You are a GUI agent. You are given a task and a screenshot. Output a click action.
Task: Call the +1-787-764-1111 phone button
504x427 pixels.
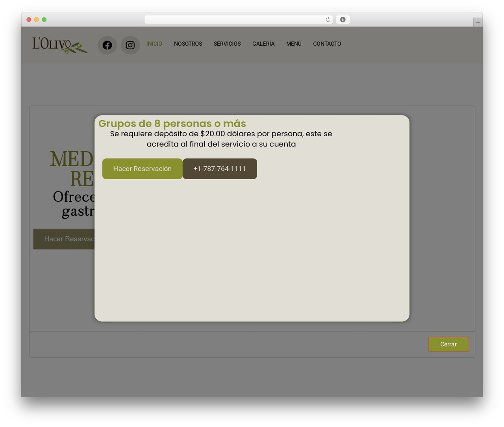[x=220, y=169]
